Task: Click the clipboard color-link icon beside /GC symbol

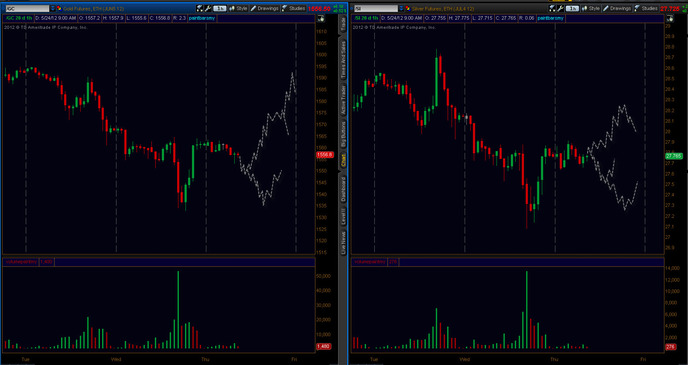Action: [x=59, y=8]
